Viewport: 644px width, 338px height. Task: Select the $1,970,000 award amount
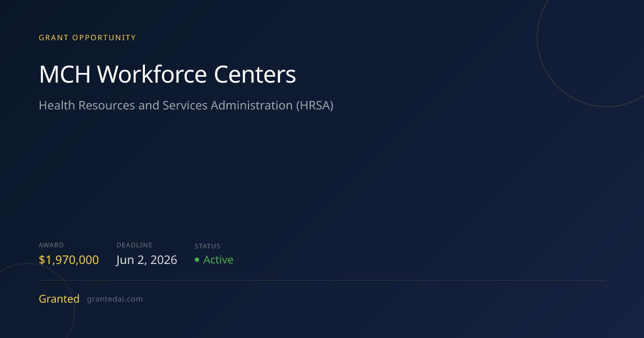click(69, 260)
